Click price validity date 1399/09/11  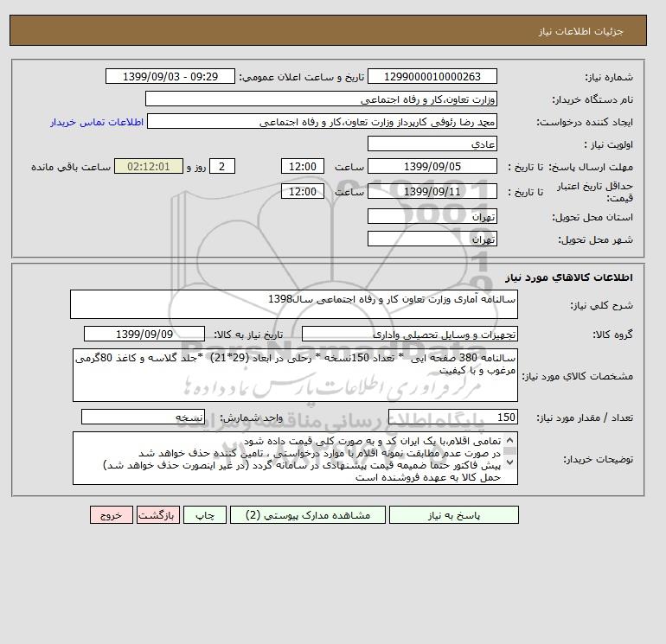pyautogui.click(x=432, y=191)
